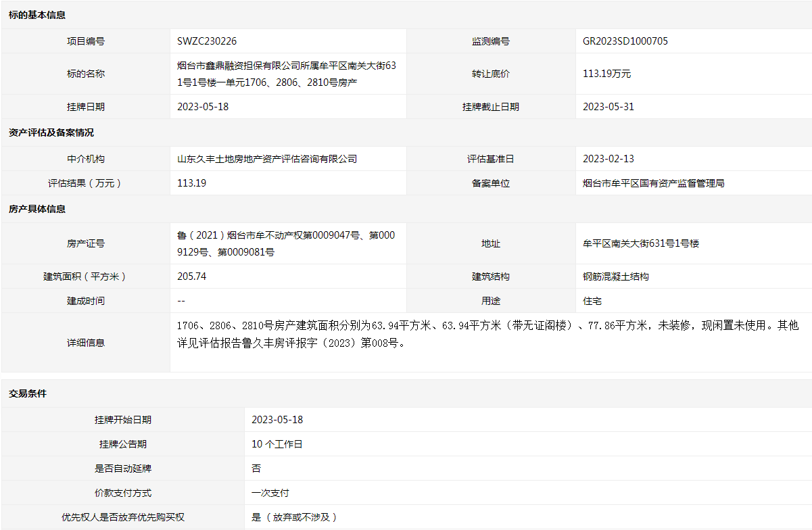Click the 价款支付方式 value 一次支付
Image resolution: width=812 pixels, height=530 pixels.
pyautogui.click(x=270, y=493)
